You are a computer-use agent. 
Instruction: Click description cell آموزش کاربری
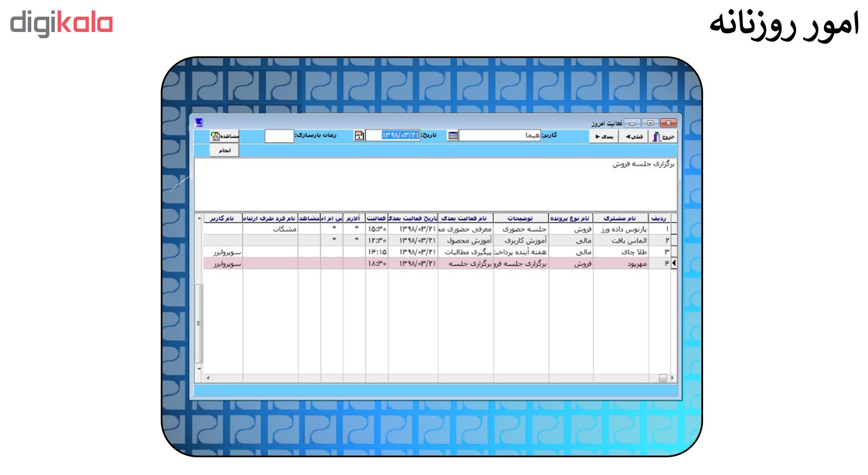pos(521,240)
